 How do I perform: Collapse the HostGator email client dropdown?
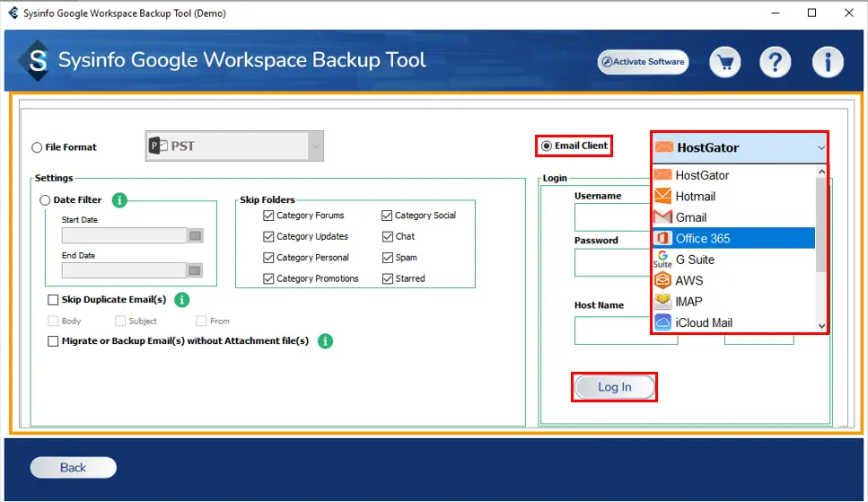[x=820, y=147]
